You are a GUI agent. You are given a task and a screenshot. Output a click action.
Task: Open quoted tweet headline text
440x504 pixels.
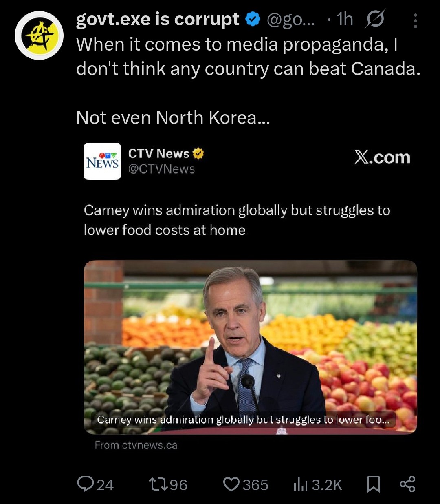(237, 220)
